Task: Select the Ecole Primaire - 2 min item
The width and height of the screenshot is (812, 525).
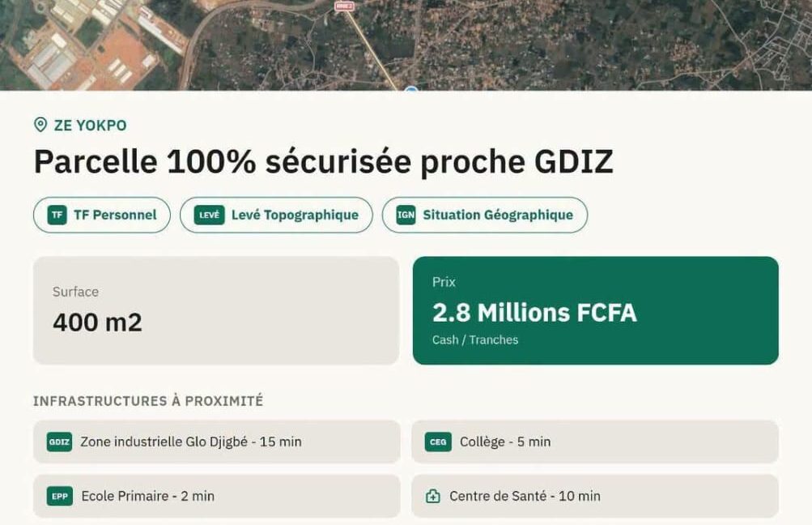Action: [216, 497]
